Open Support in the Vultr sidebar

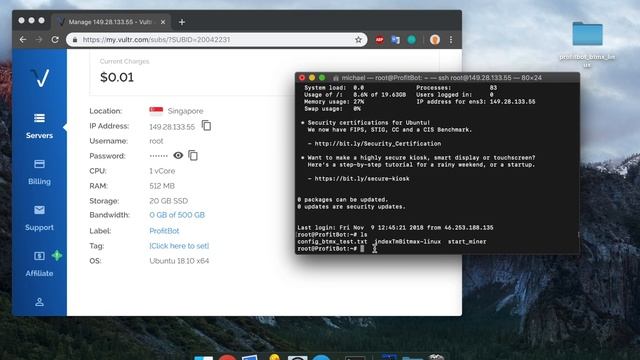point(39,218)
